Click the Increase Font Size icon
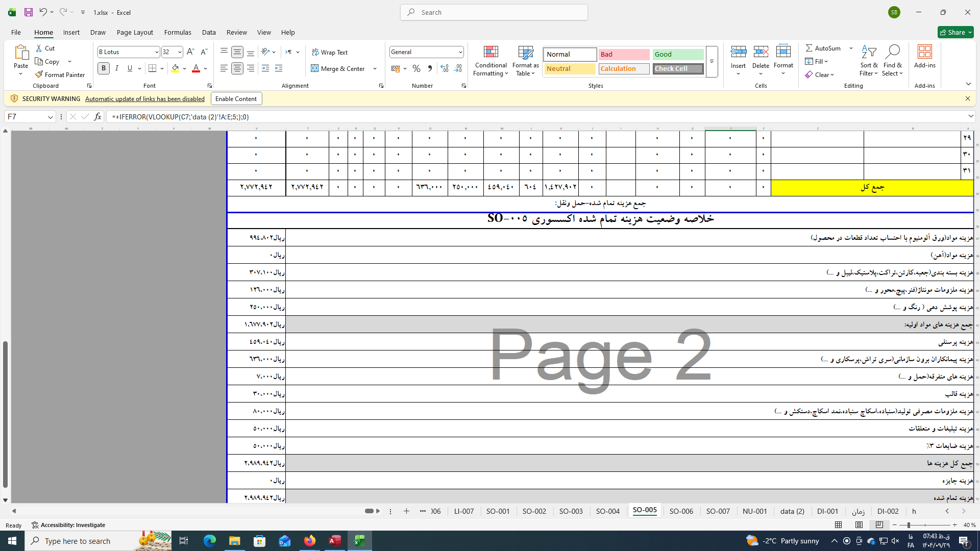 click(190, 52)
